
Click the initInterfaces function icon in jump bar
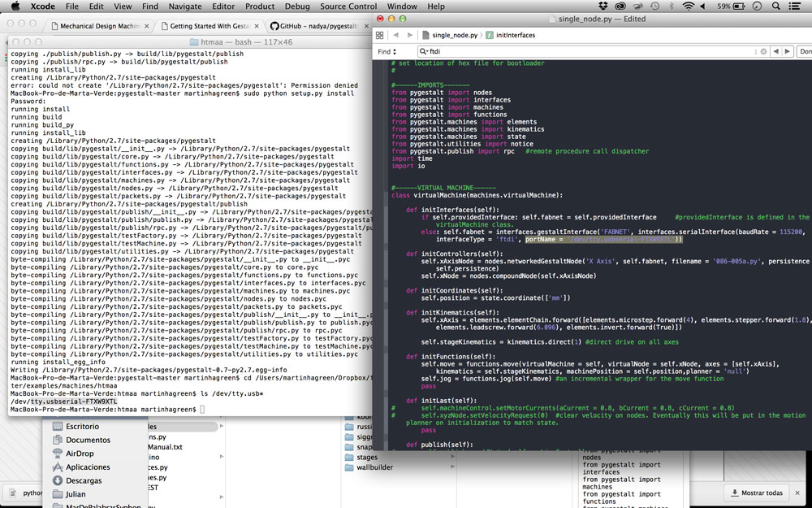[490, 35]
